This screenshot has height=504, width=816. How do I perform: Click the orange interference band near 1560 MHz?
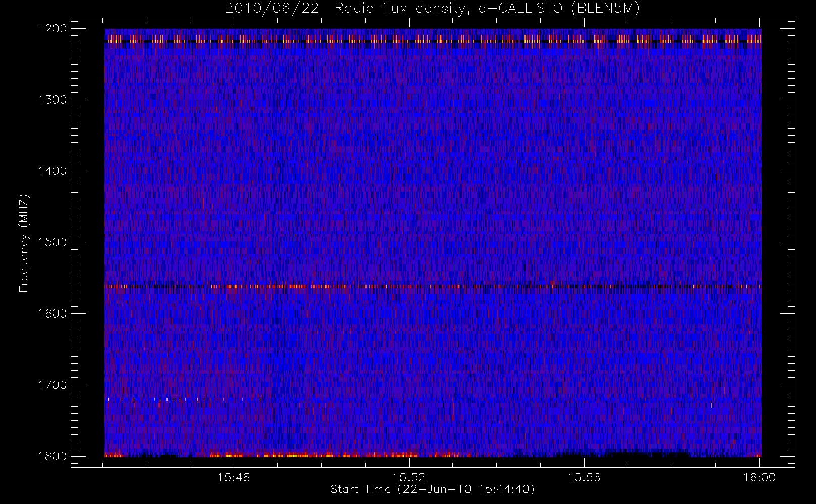433,286
